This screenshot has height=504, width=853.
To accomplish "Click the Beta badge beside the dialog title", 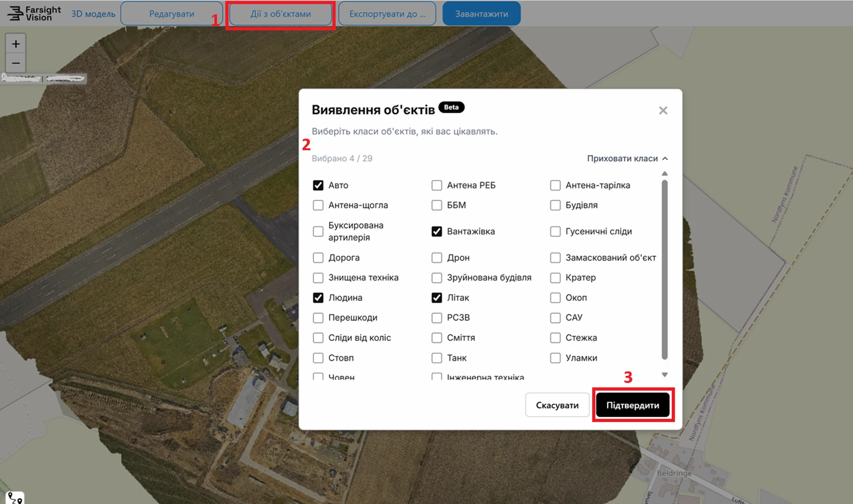I will point(451,107).
